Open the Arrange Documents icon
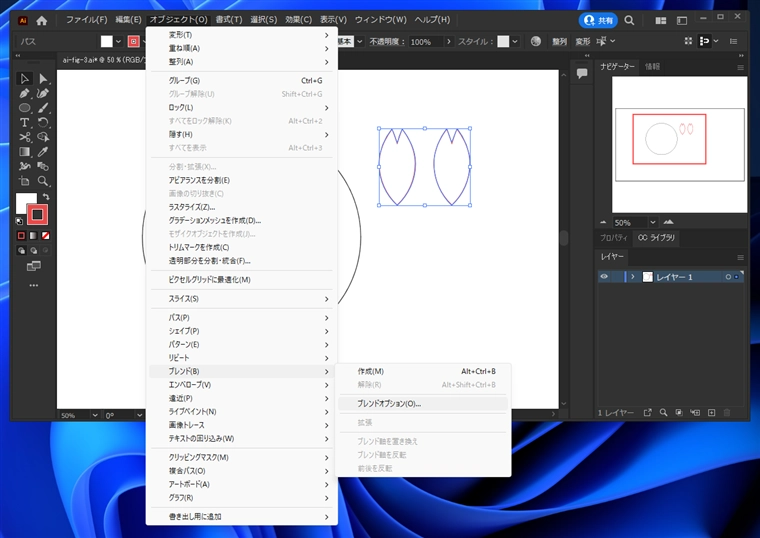The image size is (760, 538). coord(661,20)
